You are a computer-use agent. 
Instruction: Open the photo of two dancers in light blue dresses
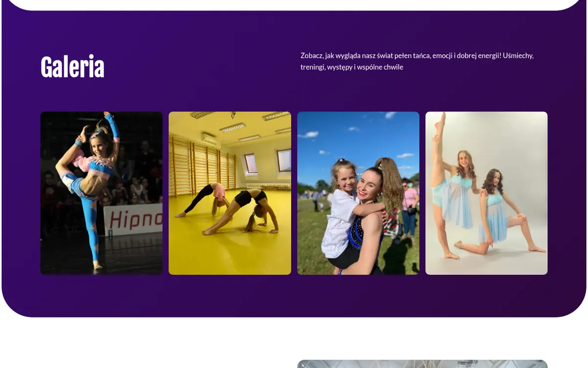[487, 193]
